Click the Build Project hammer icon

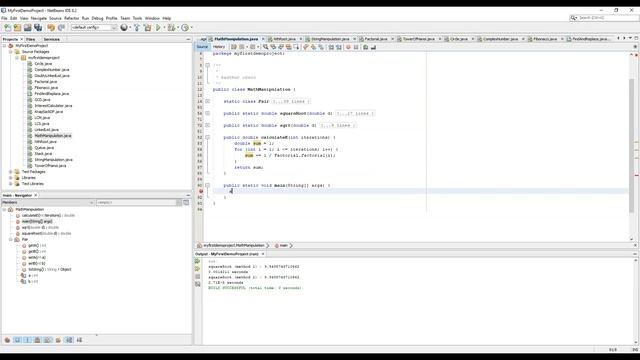[x=137, y=27]
